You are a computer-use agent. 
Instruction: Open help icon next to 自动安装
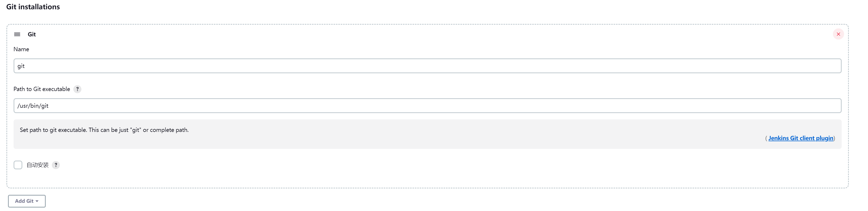tap(56, 165)
